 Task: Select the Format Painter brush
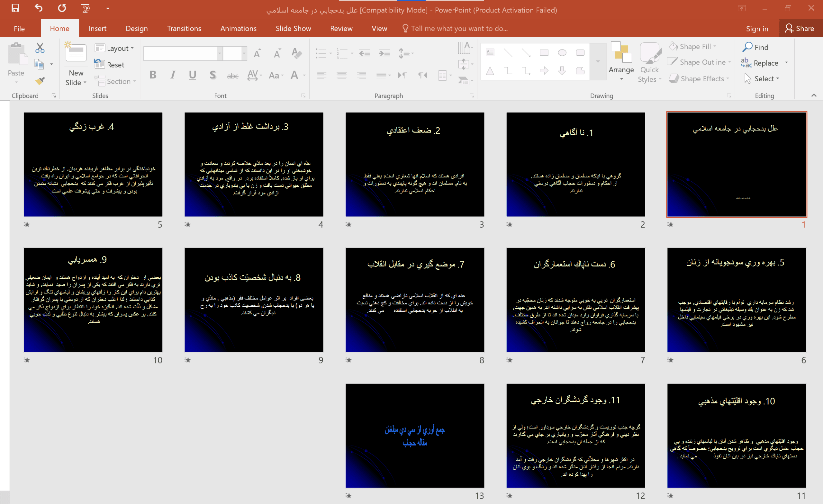click(x=40, y=80)
